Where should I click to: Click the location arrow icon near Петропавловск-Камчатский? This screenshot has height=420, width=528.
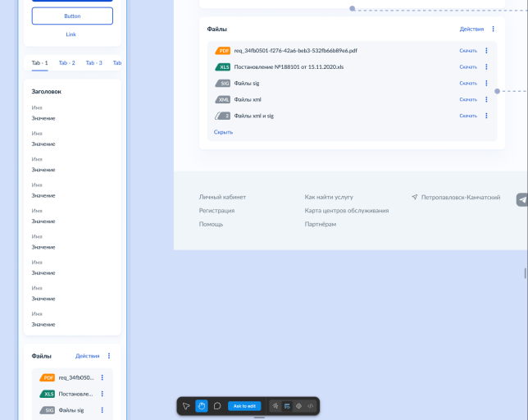[415, 197]
